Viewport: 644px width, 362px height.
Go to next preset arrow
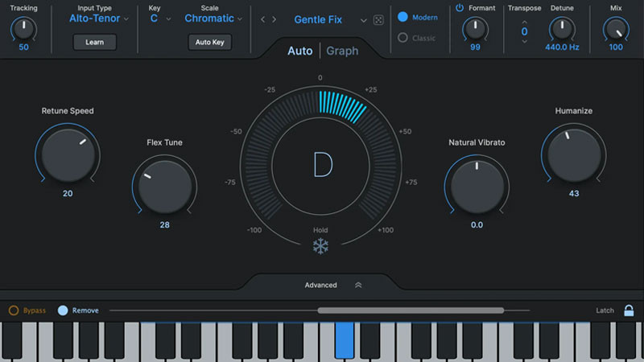pos(275,19)
